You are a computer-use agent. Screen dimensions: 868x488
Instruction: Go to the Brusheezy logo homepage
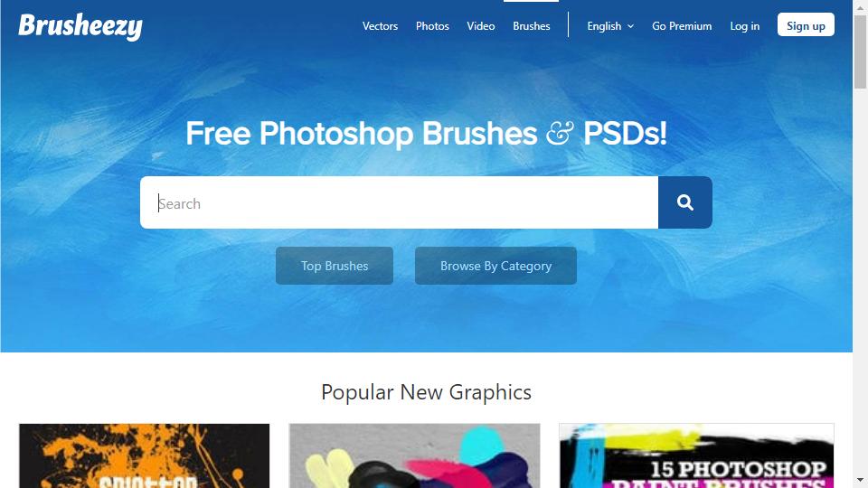point(80,26)
